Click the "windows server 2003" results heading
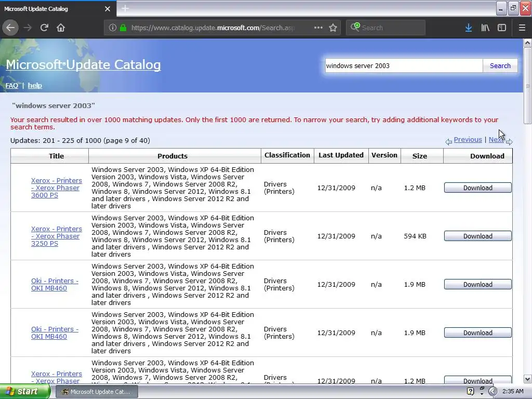Screen dimensions: 532x399 [x=54, y=105]
